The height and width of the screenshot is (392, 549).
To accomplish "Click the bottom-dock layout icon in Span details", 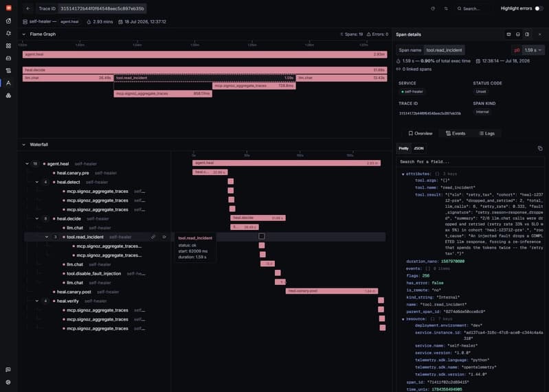I will click(518, 34).
